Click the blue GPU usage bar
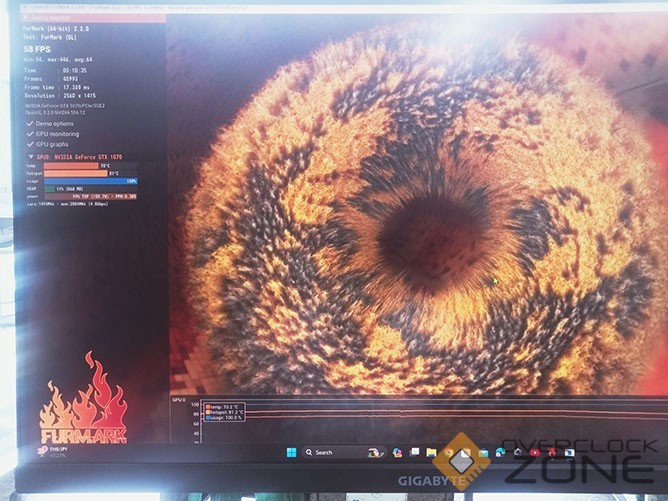 coord(90,181)
